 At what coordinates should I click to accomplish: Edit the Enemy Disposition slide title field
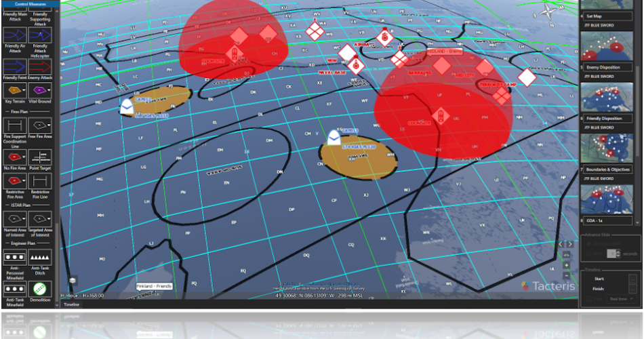click(608, 67)
